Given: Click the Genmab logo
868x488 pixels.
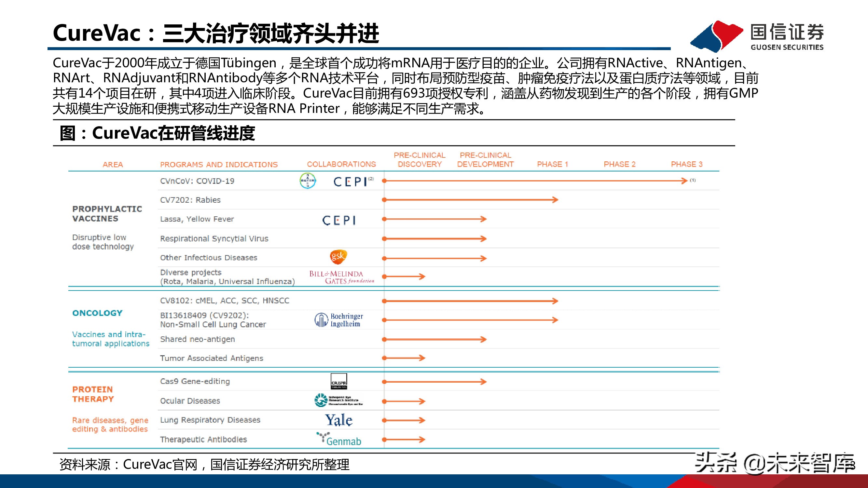Looking at the screenshot, I should 339,440.
